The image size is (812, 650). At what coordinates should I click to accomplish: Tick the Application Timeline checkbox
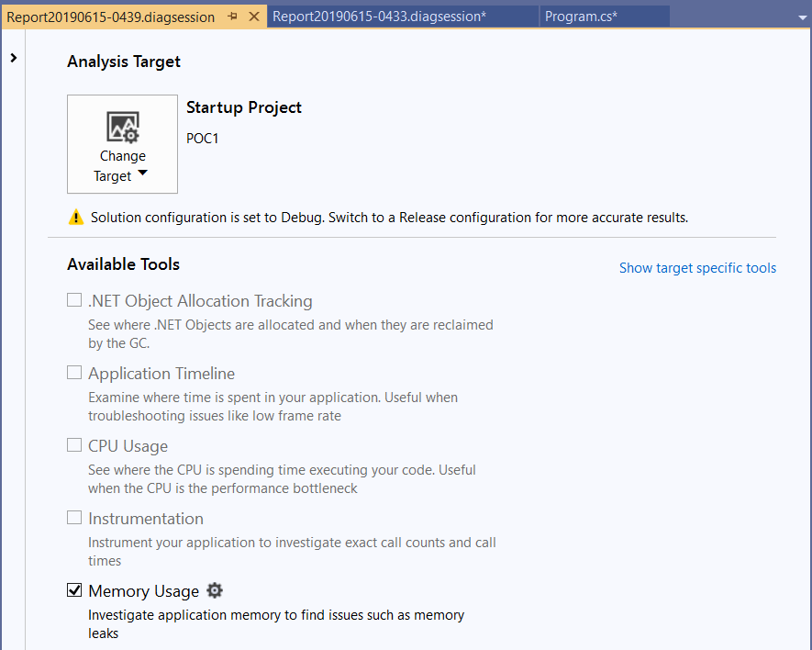pos(75,373)
